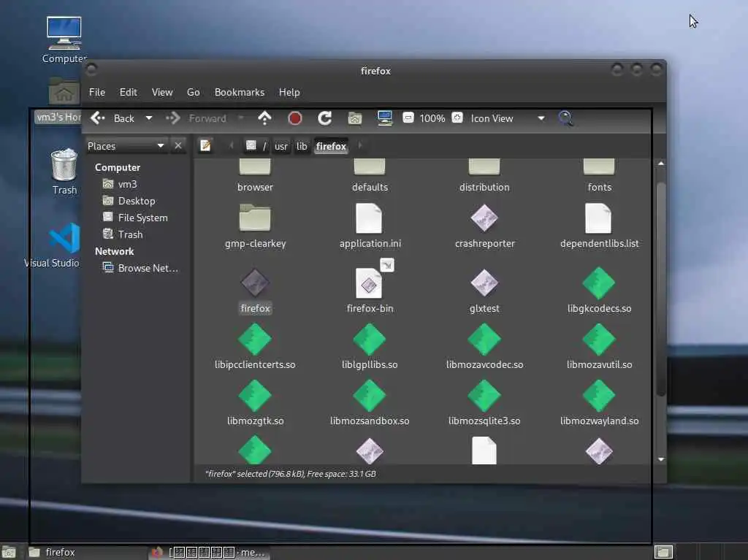Image resolution: width=748 pixels, height=560 pixels.
Task: Open the Help menu
Action: (289, 92)
